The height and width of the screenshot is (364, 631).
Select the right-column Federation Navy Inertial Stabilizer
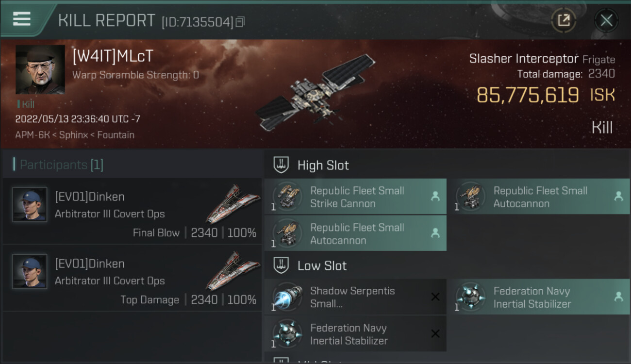532,297
